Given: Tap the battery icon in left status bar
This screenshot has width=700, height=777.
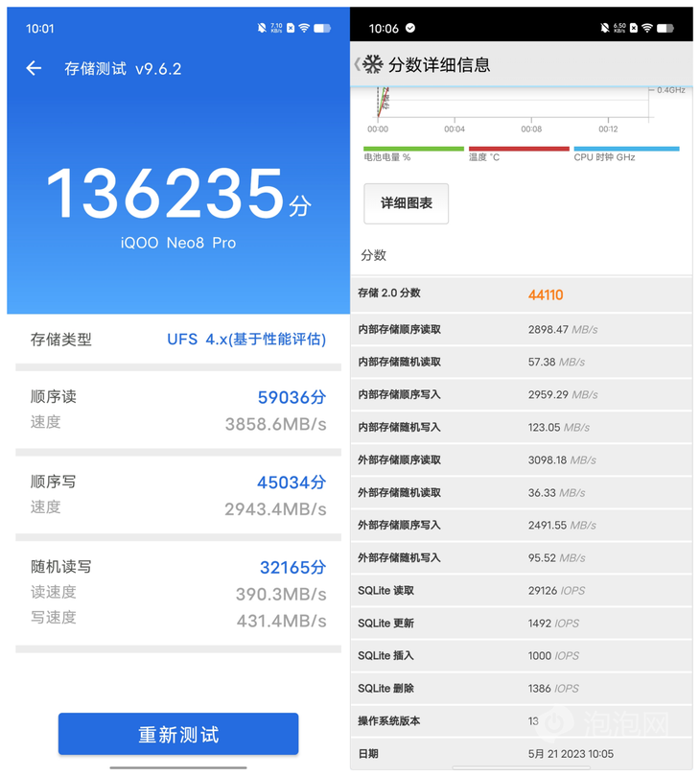Looking at the screenshot, I should tap(322, 29).
